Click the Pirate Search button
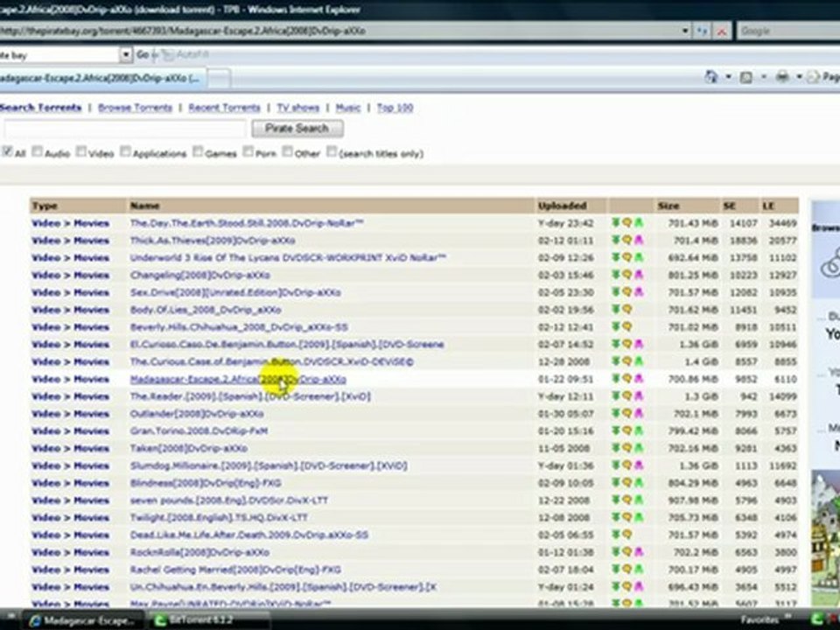 point(297,129)
